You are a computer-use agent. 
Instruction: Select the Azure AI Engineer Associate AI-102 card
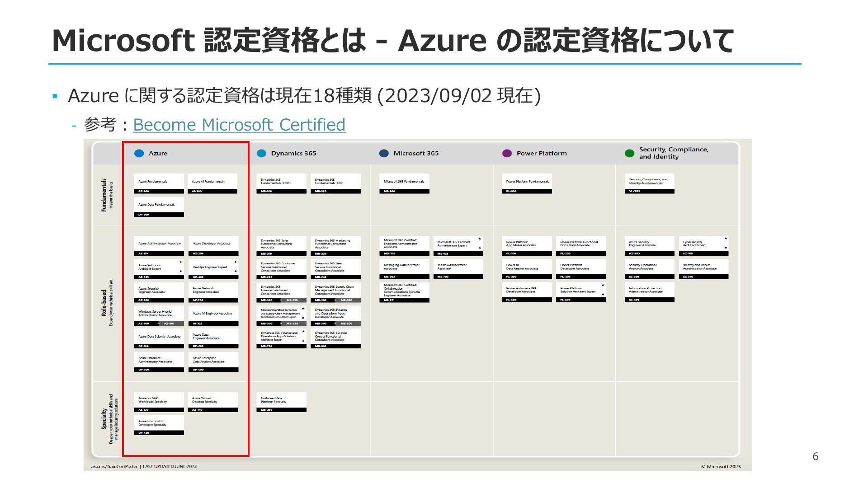click(x=213, y=316)
